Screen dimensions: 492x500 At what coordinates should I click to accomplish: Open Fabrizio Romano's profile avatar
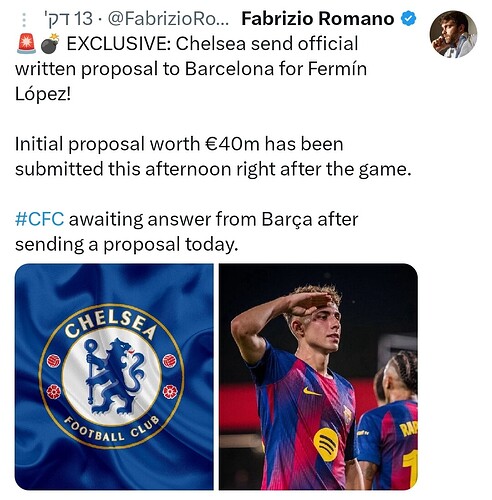click(453, 34)
